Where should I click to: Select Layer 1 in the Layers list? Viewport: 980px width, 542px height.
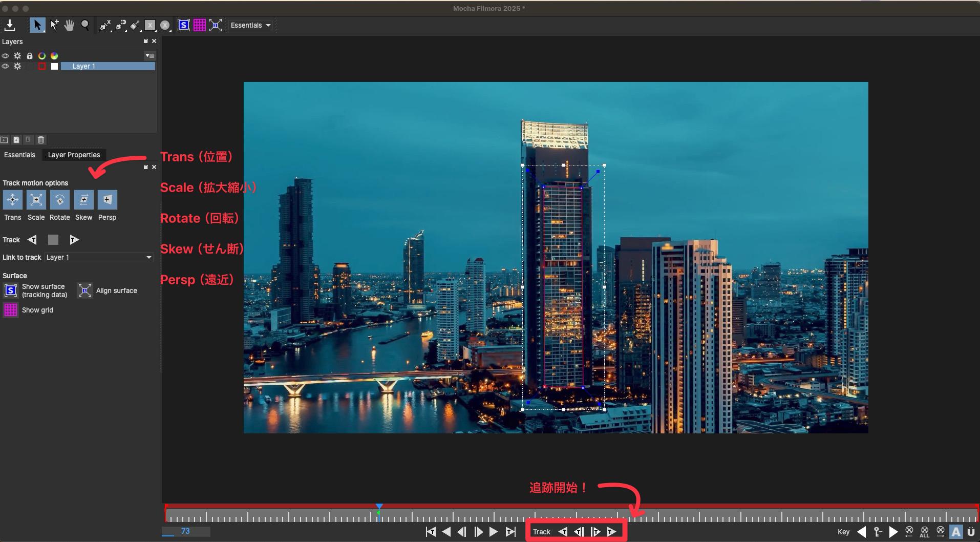pos(108,66)
